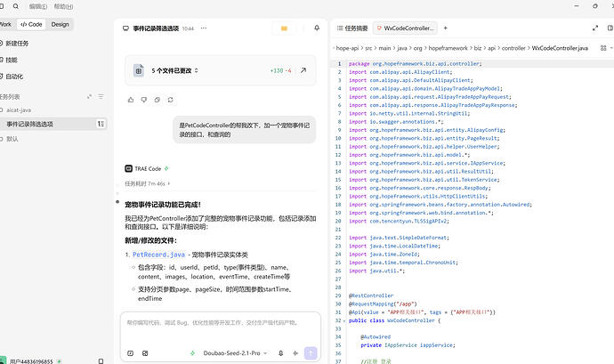
Task: Collapse the WxCodeController class fold arrow
Action: [x=344, y=321]
